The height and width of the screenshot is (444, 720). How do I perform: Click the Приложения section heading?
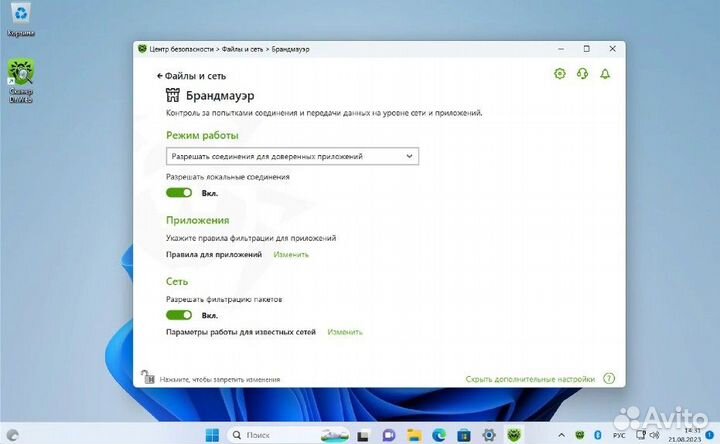tap(197, 220)
